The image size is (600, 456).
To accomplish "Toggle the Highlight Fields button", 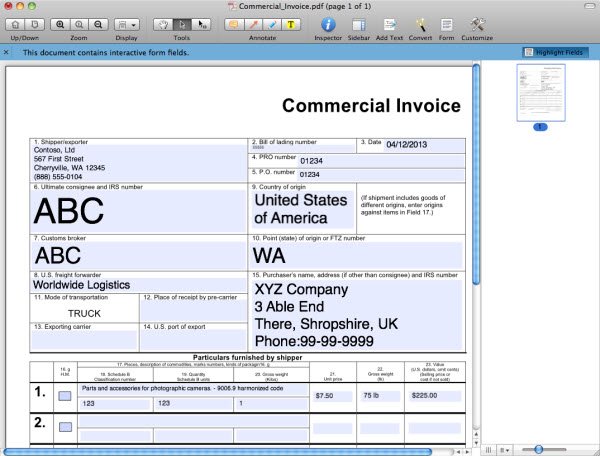I will pos(555,52).
